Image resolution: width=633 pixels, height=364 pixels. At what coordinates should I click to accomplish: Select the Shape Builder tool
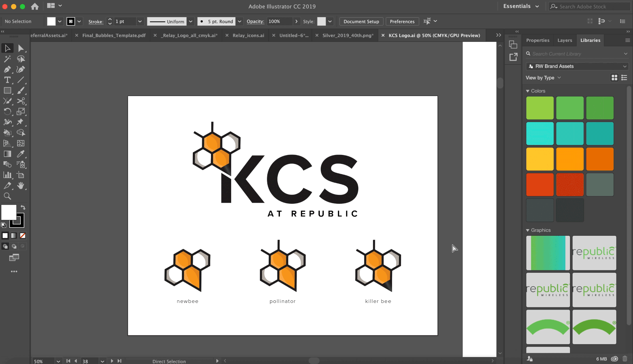(21, 133)
